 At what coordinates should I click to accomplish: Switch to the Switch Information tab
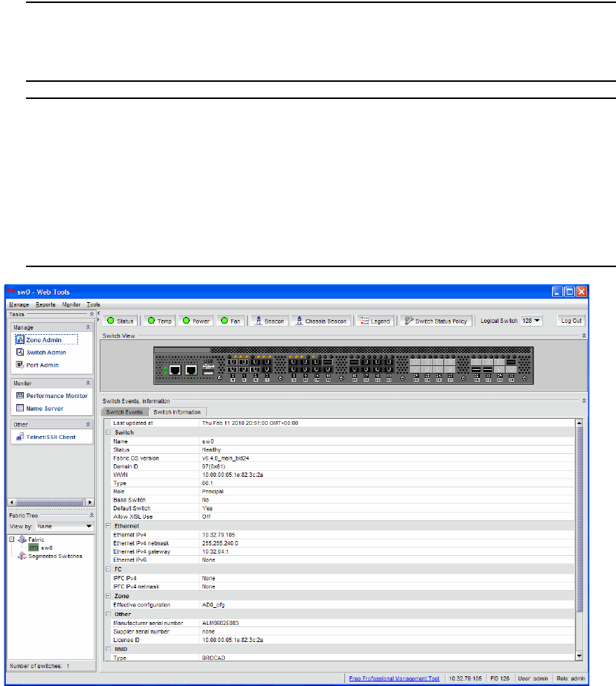point(177,412)
